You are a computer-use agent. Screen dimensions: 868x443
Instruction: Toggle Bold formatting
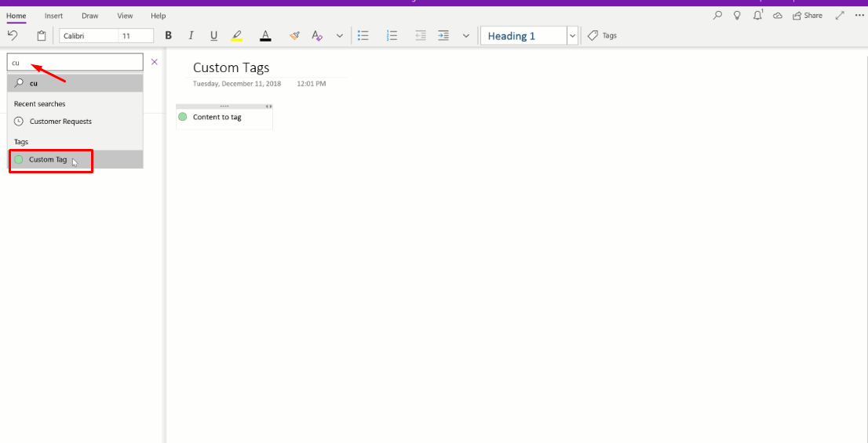click(168, 36)
